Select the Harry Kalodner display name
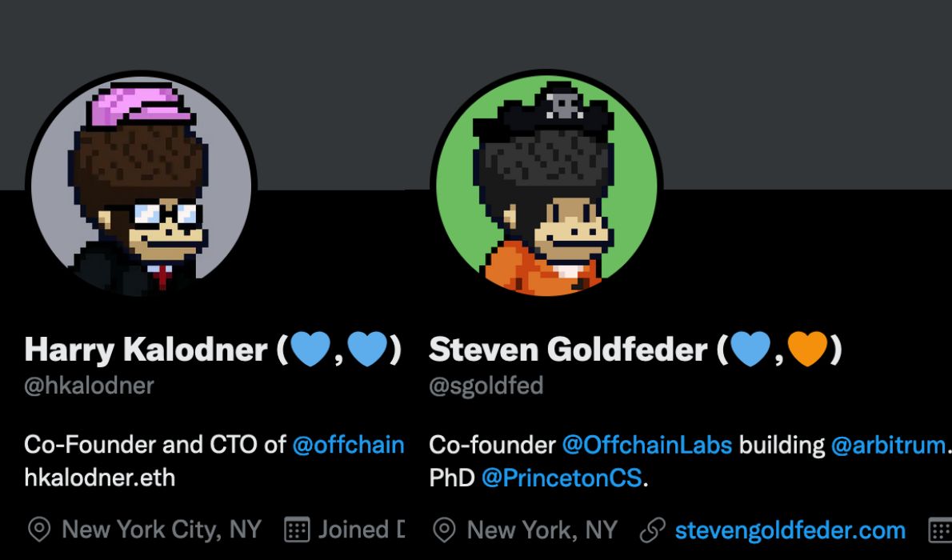The height and width of the screenshot is (560, 952). pyautogui.click(x=146, y=350)
